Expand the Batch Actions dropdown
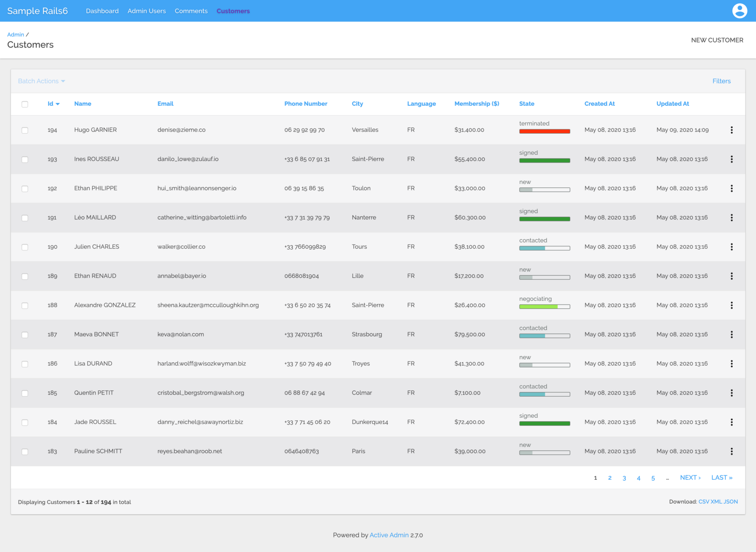756x552 pixels. pyautogui.click(x=42, y=81)
